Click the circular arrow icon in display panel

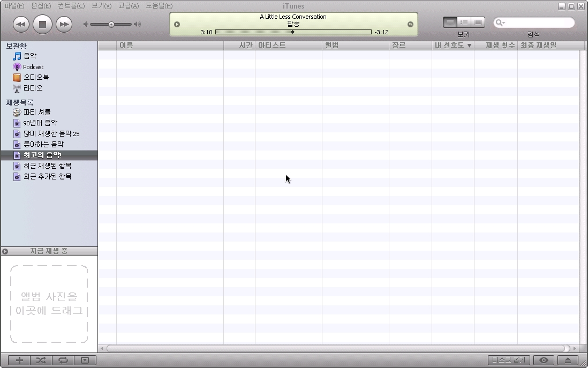click(410, 25)
